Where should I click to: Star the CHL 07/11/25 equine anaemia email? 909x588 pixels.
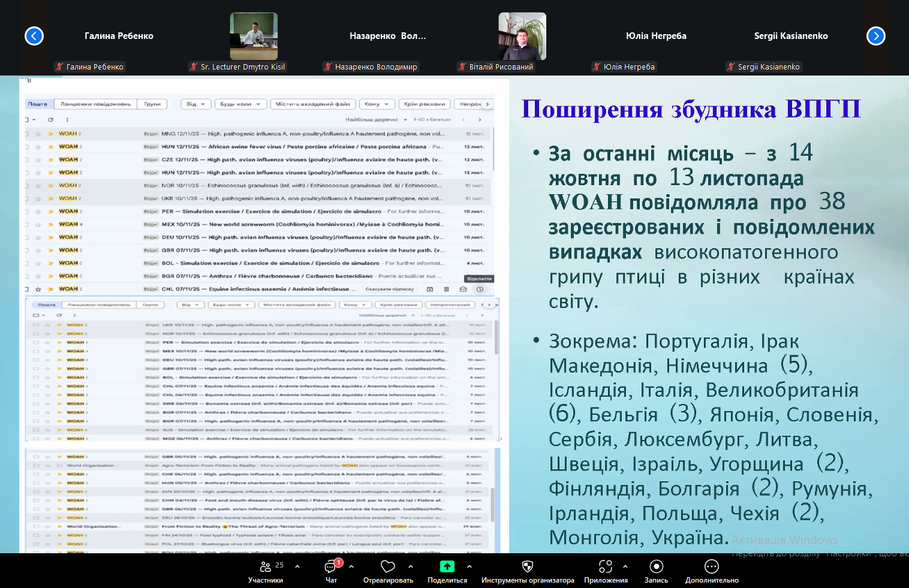(x=38, y=289)
